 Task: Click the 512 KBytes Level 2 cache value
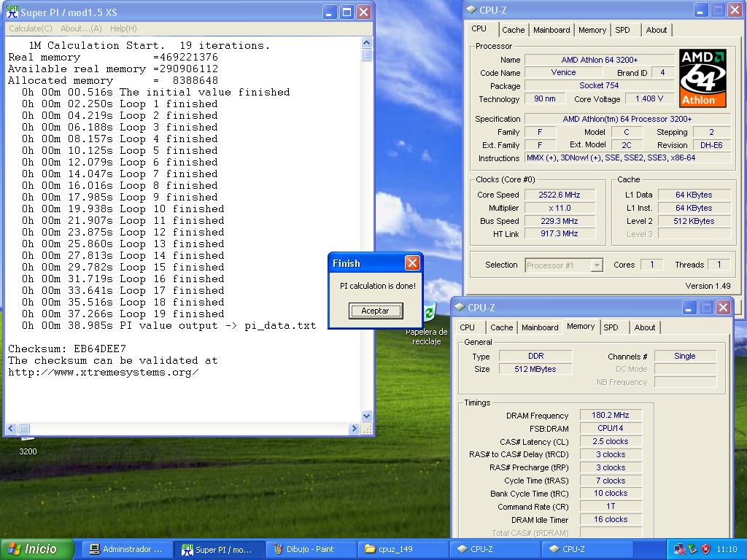pos(694,221)
